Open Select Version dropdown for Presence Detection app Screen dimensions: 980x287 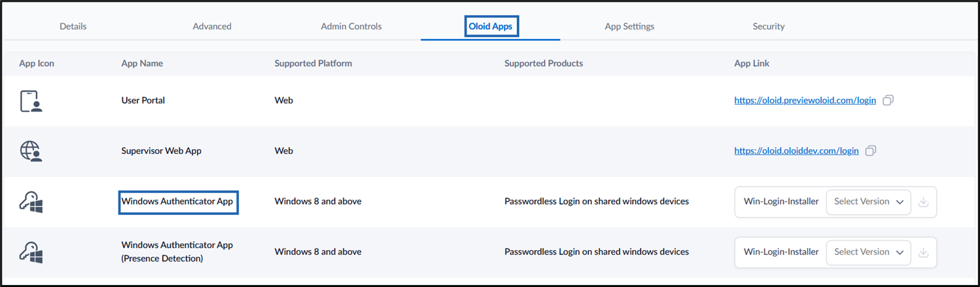click(869, 252)
